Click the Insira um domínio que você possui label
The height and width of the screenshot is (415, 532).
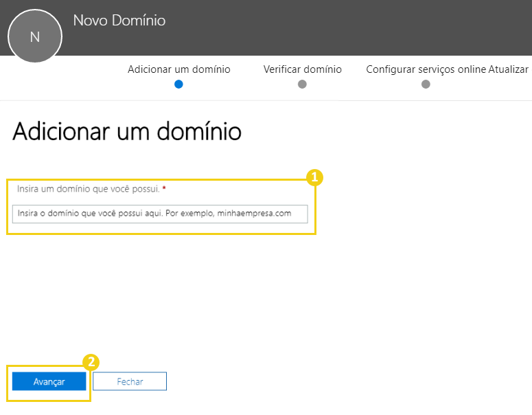click(88, 189)
